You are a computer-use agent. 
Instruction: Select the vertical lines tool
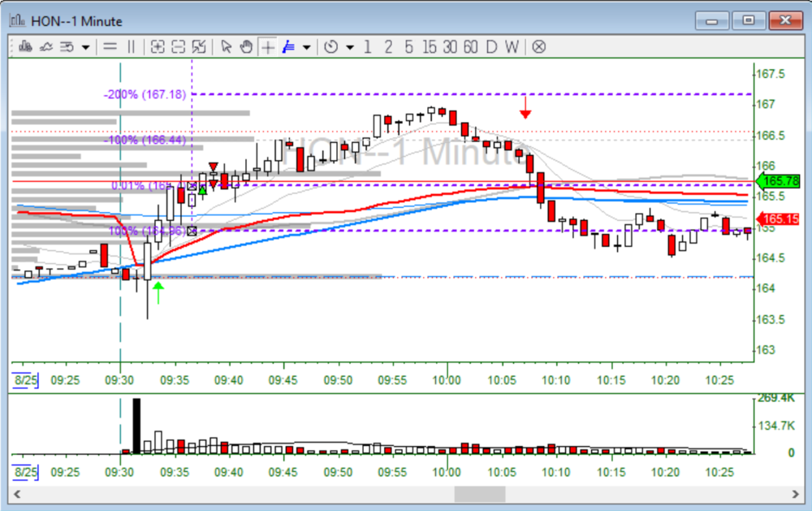[x=131, y=46]
